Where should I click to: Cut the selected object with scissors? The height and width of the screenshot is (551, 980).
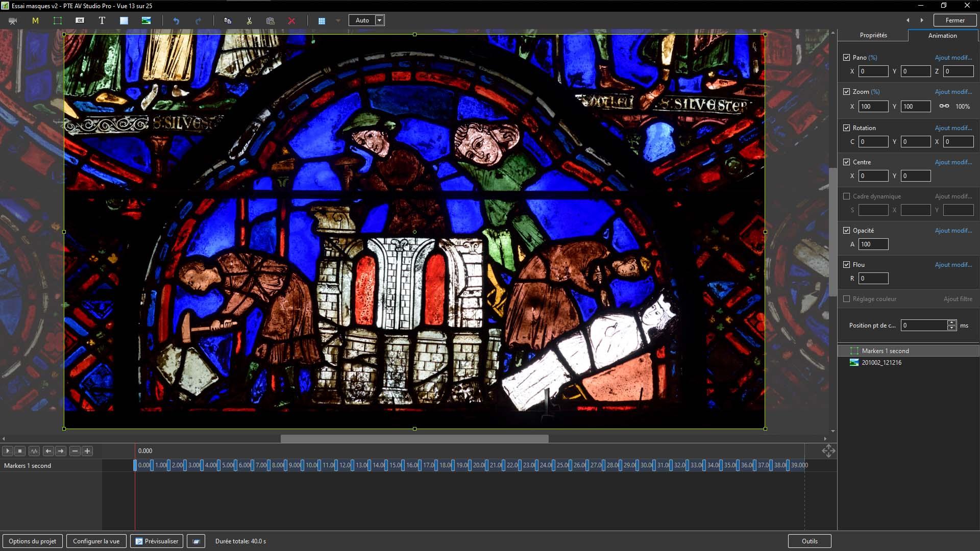click(249, 21)
